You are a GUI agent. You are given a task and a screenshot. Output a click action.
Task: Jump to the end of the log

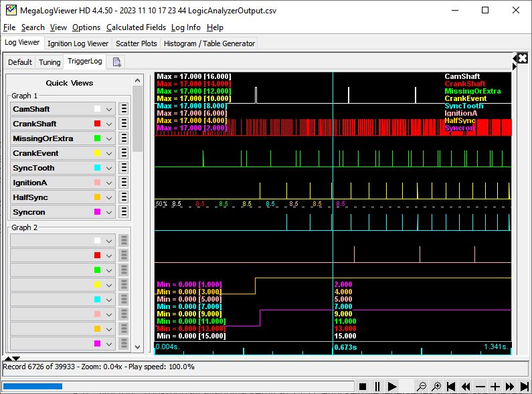524,387
